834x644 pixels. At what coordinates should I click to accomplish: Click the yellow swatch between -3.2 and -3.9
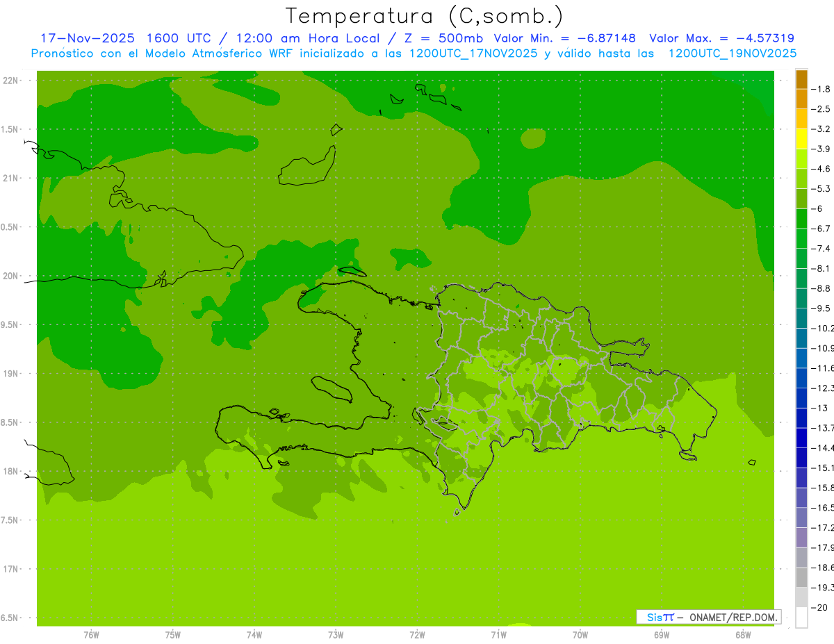[801, 139]
